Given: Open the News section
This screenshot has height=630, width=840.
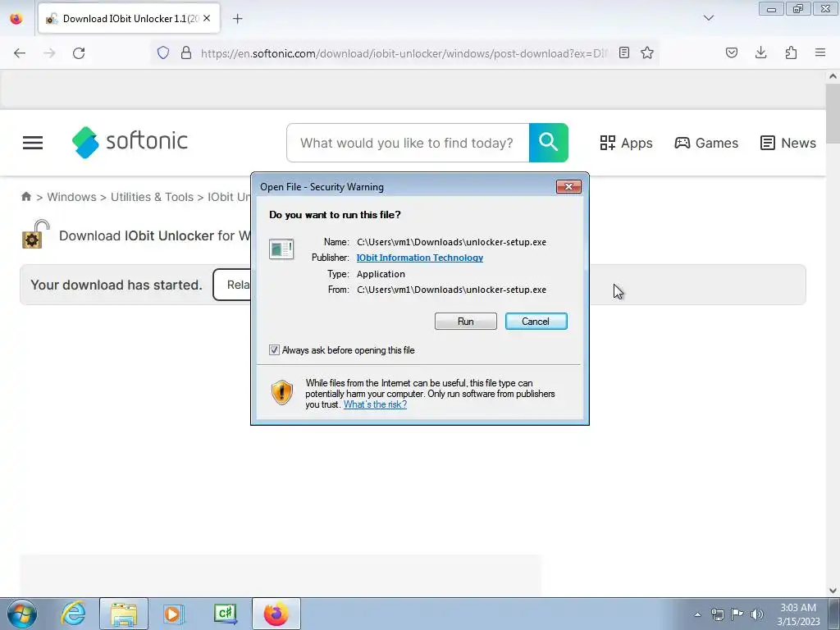Looking at the screenshot, I should tap(788, 143).
